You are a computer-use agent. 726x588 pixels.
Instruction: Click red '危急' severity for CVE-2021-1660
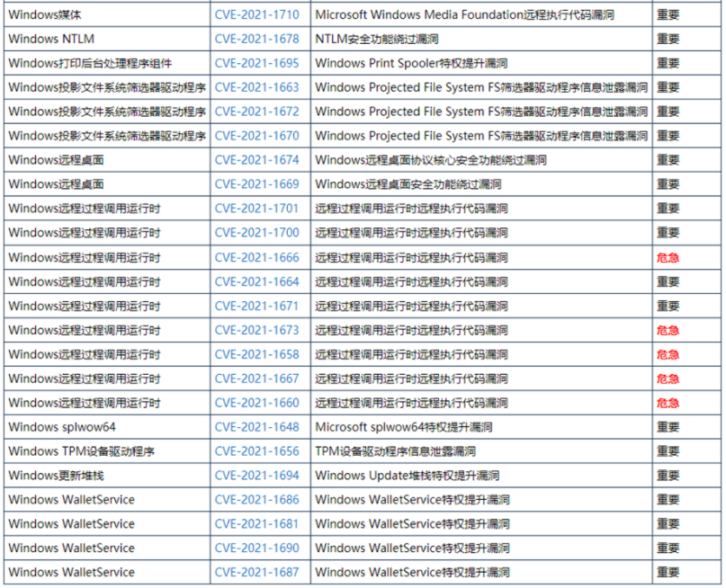tap(668, 403)
